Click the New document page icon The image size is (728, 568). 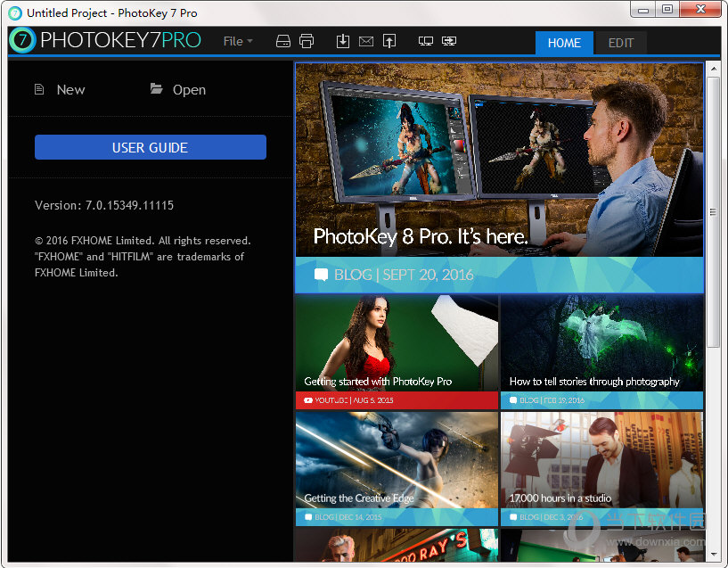(39, 89)
